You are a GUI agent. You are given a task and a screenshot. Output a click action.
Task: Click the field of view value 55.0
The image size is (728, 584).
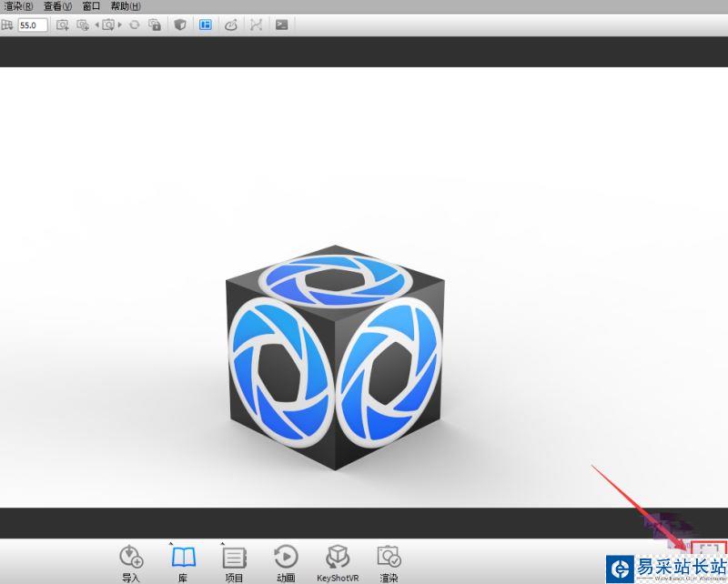(33, 25)
